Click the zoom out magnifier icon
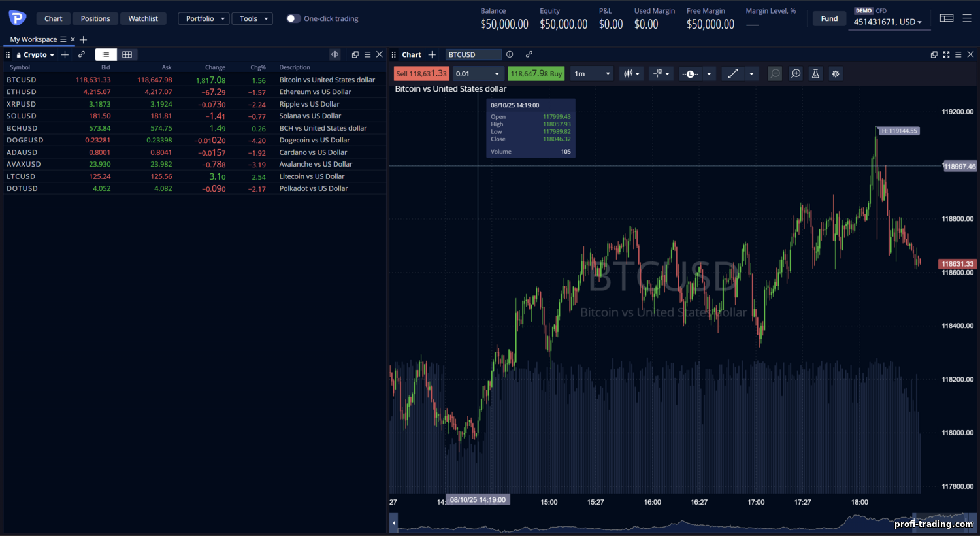Screen dimensions: 980x536 pos(775,74)
